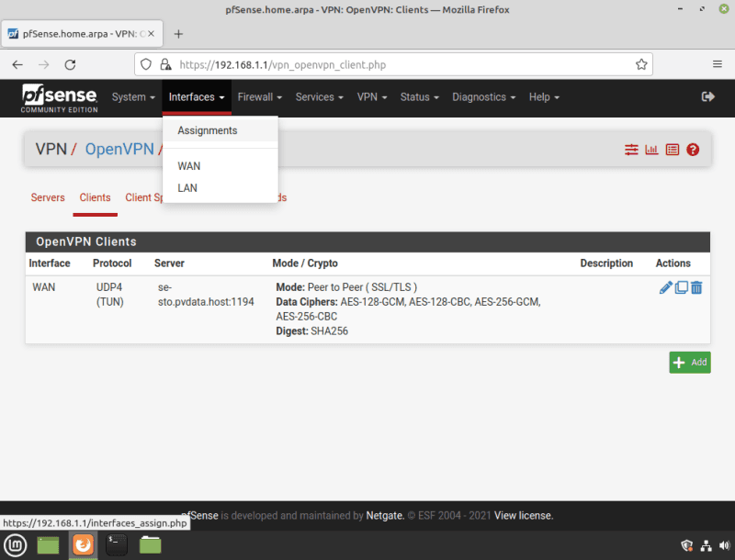This screenshot has height=560, width=735.
Task: Copy the OpenVPN client entry
Action: [x=681, y=288]
